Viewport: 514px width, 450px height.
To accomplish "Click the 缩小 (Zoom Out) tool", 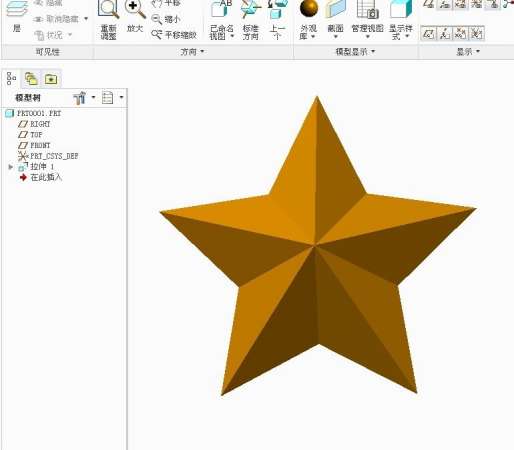I will coord(166,19).
